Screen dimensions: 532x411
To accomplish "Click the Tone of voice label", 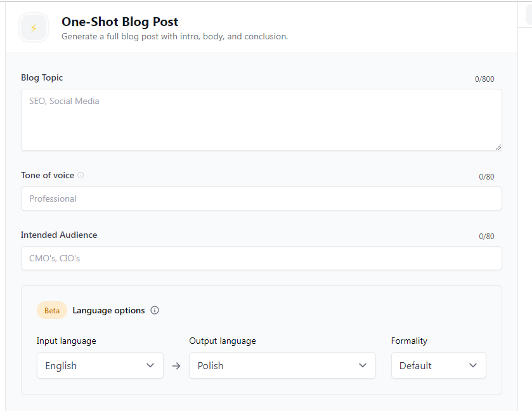I will (48, 175).
